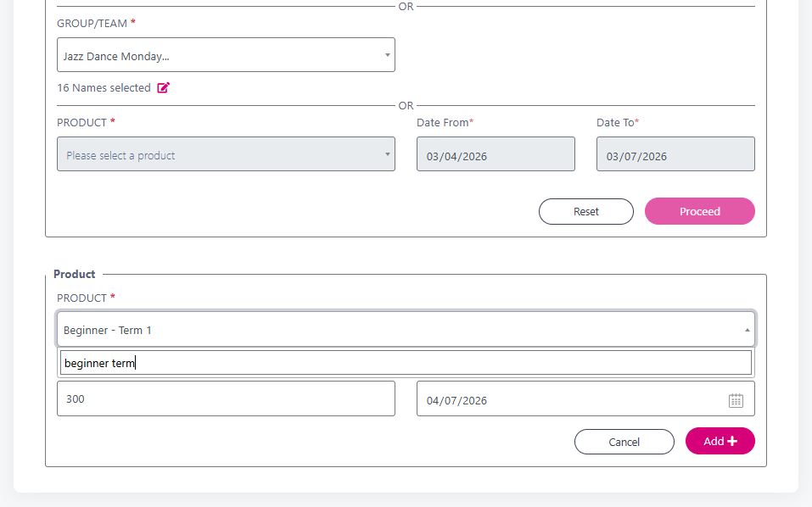Collapse the Beginner - Term 1 dropdown arrow
Screen dimensions: 812x507
(748, 330)
